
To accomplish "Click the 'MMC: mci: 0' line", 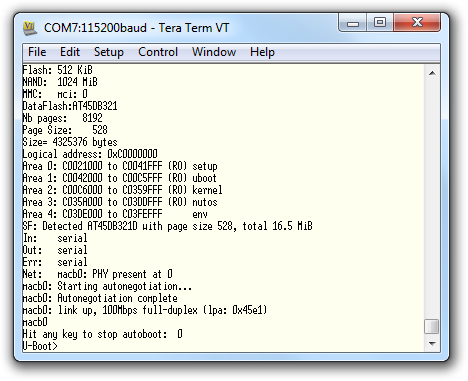I will click(55, 94).
